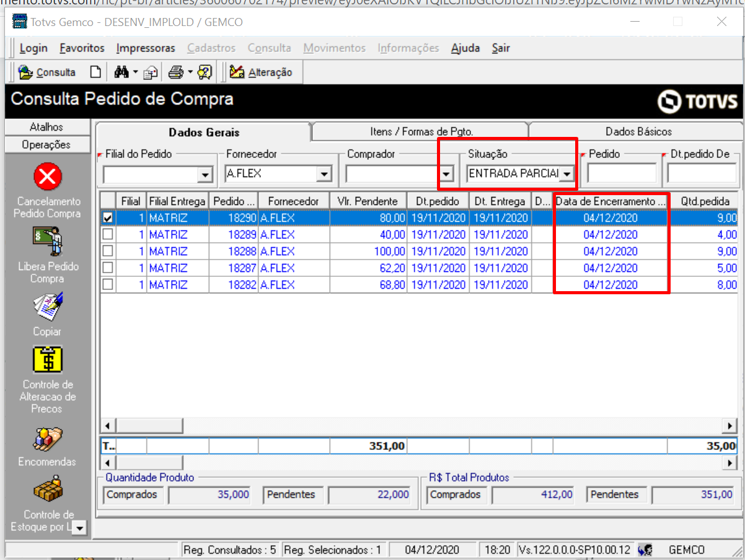Open the Fornecedor A.FLEX dropdown
Viewport: 745px width, 560px height.
coord(324,175)
